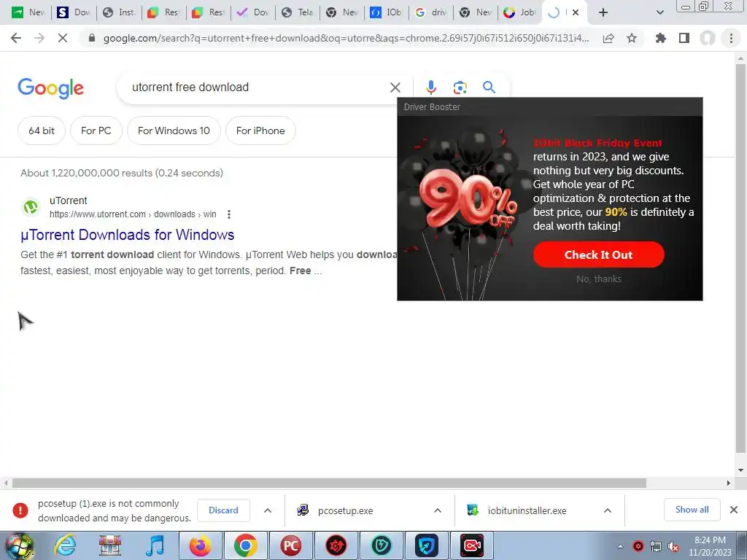Open the file cabinet app in taskbar
This screenshot has height=560, width=747.
click(x=110, y=545)
